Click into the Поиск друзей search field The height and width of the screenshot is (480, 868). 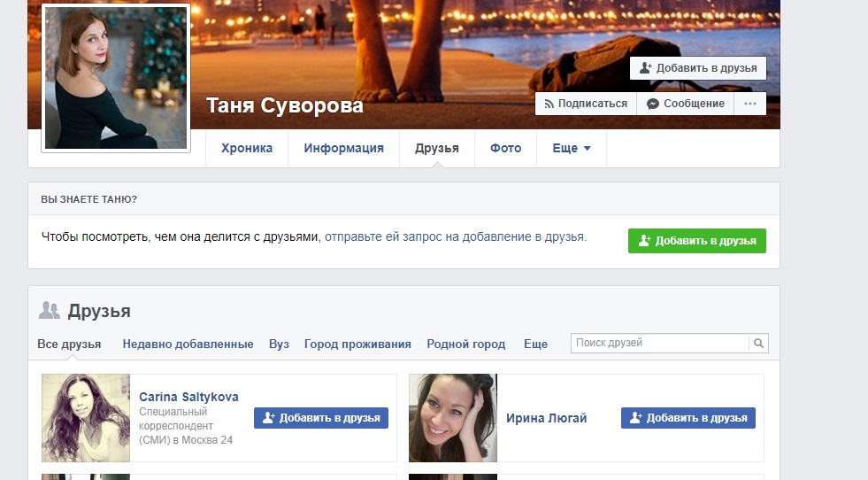659,344
